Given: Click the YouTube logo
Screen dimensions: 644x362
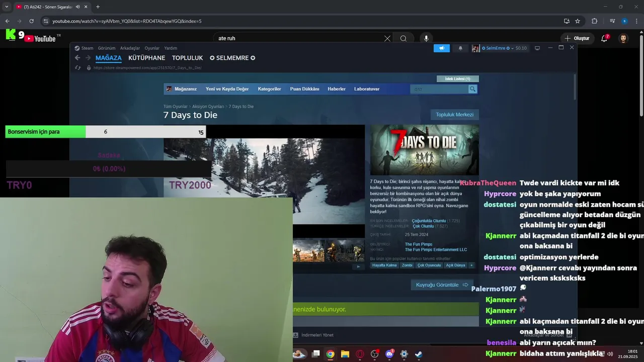Looking at the screenshot, I should pos(40,38).
